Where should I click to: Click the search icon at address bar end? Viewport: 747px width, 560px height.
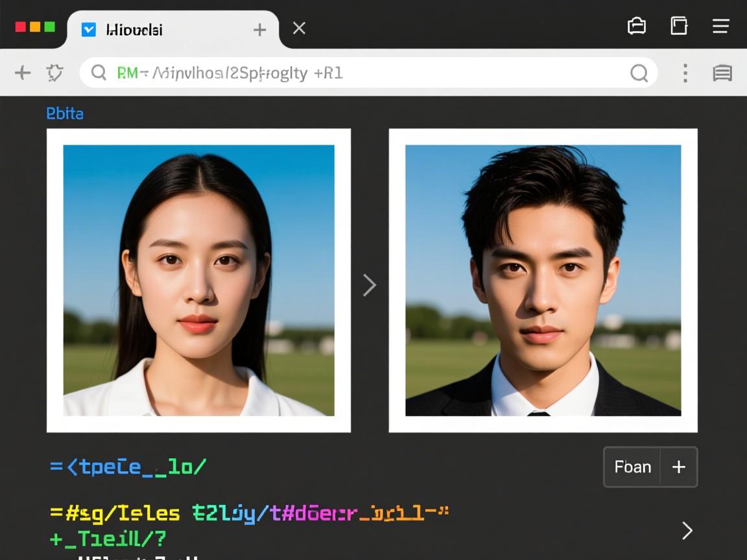tap(639, 73)
